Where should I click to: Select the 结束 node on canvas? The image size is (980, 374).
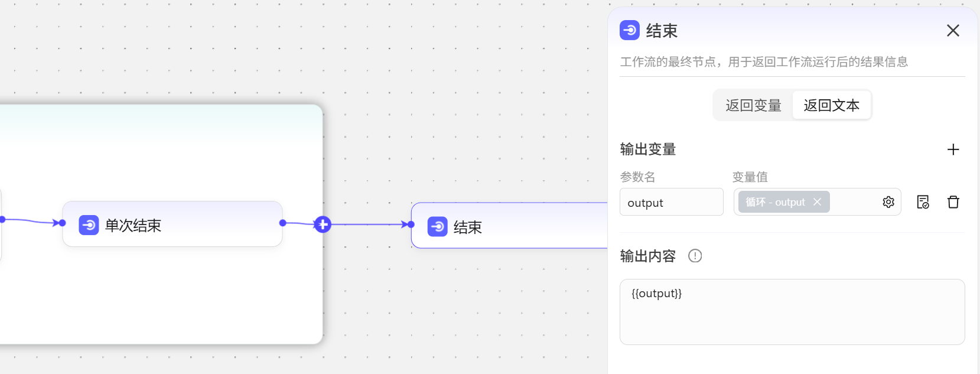coord(532,227)
